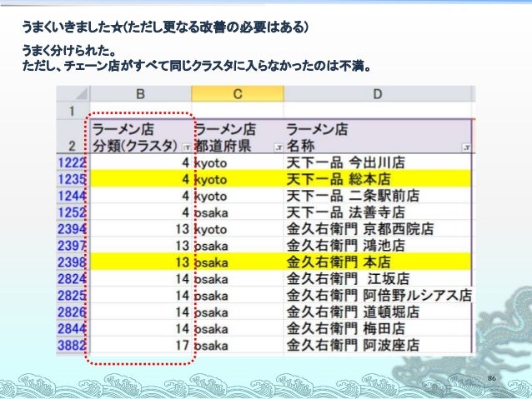Click cluster value 17 in row 3882
532x399 pixels.
coord(141,345)
